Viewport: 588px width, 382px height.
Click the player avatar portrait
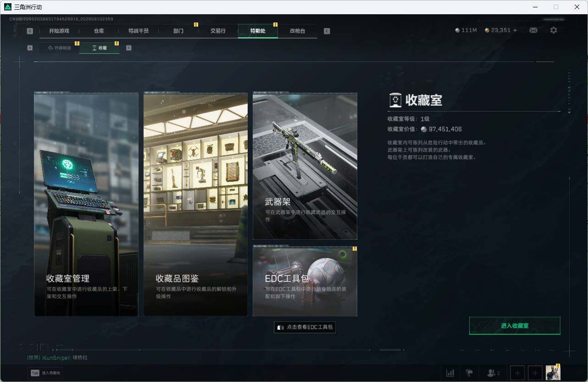coord(553,373)
